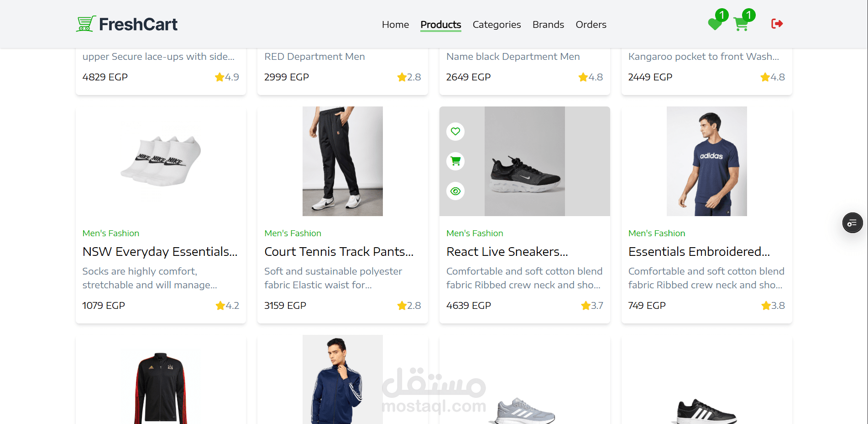
Task: Click Men's Fashion label on React Sneakers card
Action: (x=475, y=233)
